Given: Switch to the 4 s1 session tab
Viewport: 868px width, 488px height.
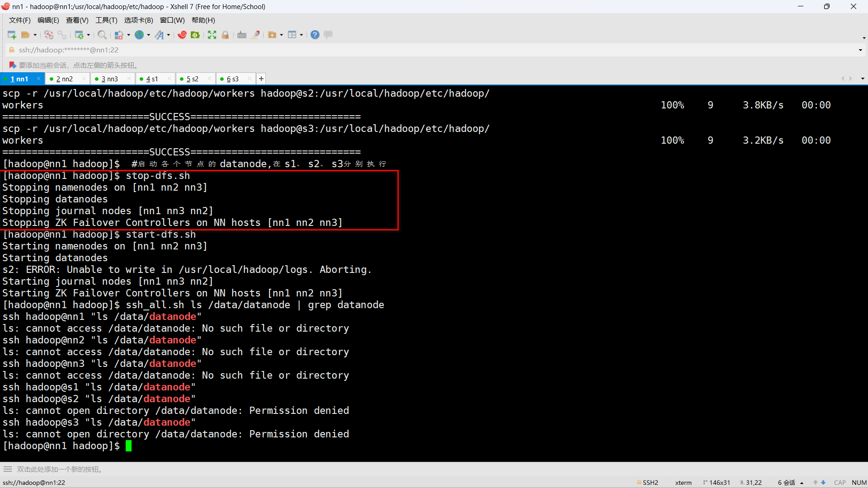Looking at the screenshot, I should point(152,79).
